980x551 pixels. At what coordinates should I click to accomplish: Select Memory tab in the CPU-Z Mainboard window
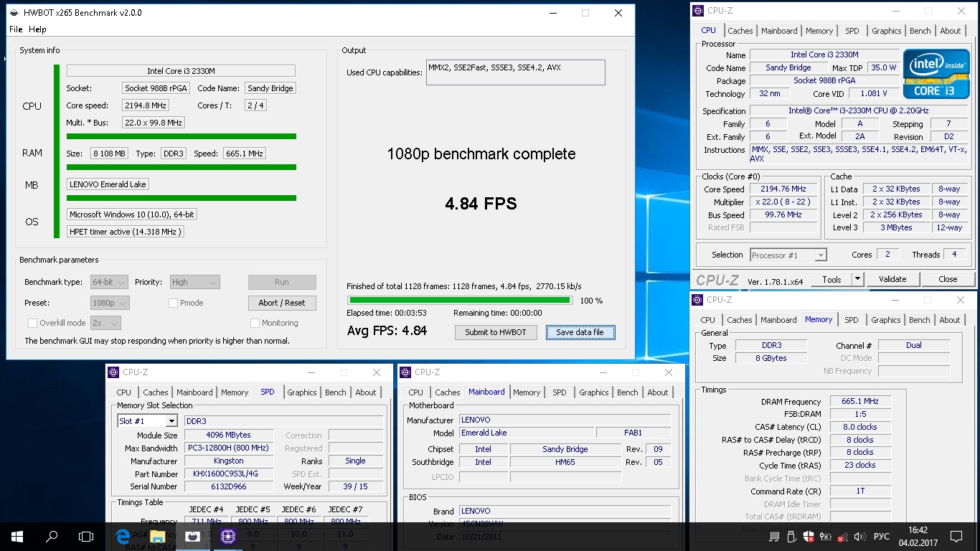click(527, 392)
